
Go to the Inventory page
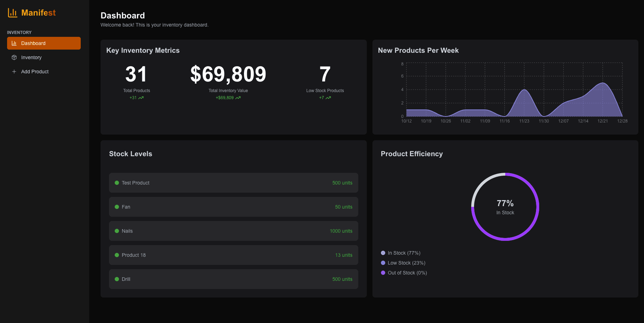click(x=31, y=57)
